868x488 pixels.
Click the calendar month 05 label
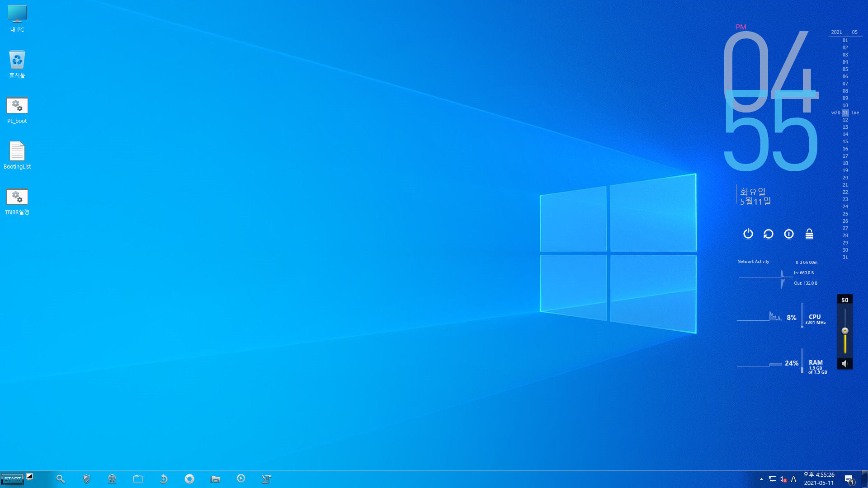(854, 32)
